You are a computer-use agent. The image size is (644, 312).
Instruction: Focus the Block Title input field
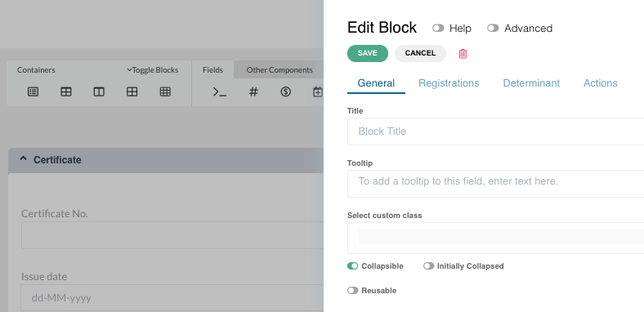pyautogui.click(x=496, y=131)
